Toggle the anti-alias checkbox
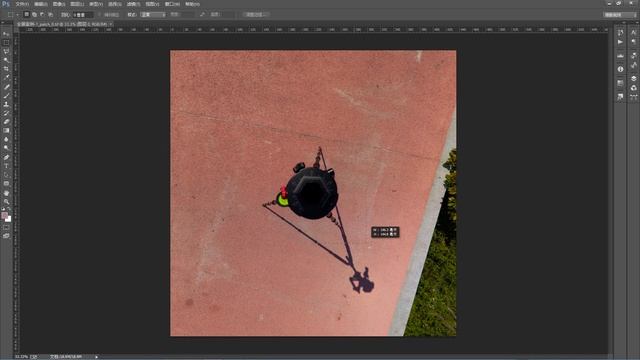This screenshot has width=640, height=360. (x=100, y=15)
